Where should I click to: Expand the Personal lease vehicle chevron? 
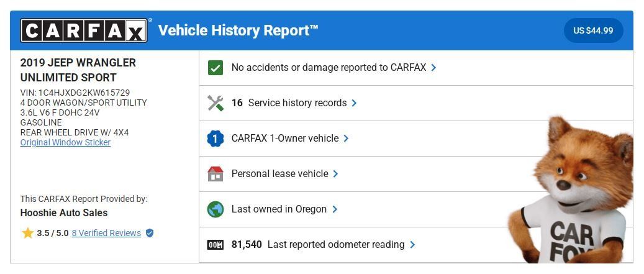click(x=335, y=174)
